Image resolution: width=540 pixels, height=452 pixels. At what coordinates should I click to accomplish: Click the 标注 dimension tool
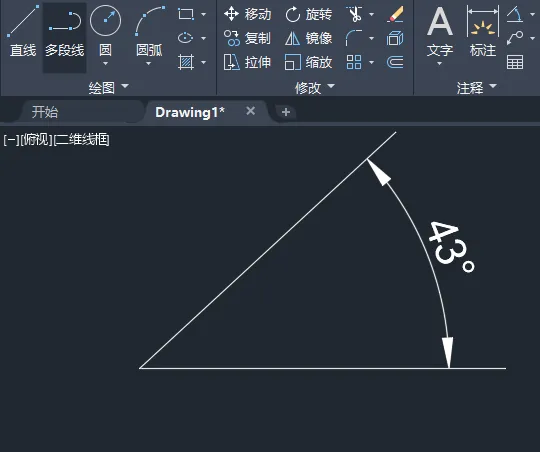pos(483,32)
